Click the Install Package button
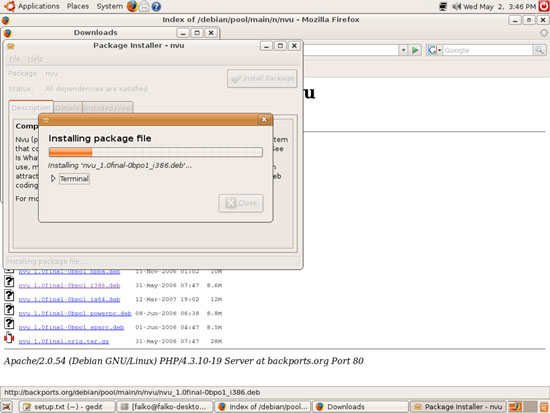 (262, 78)
